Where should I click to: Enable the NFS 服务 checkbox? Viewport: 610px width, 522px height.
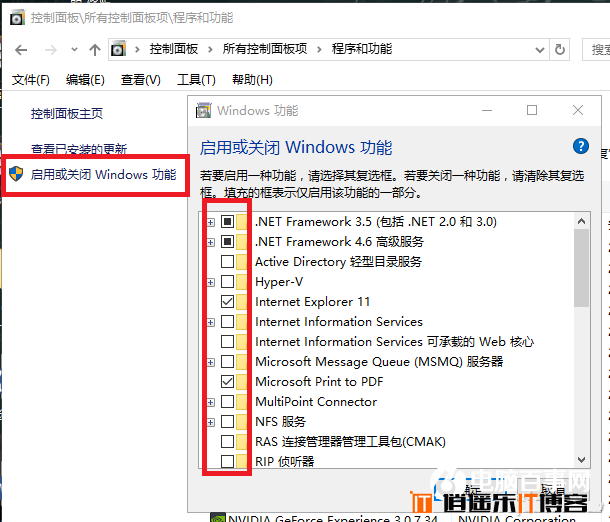point(227,422)
